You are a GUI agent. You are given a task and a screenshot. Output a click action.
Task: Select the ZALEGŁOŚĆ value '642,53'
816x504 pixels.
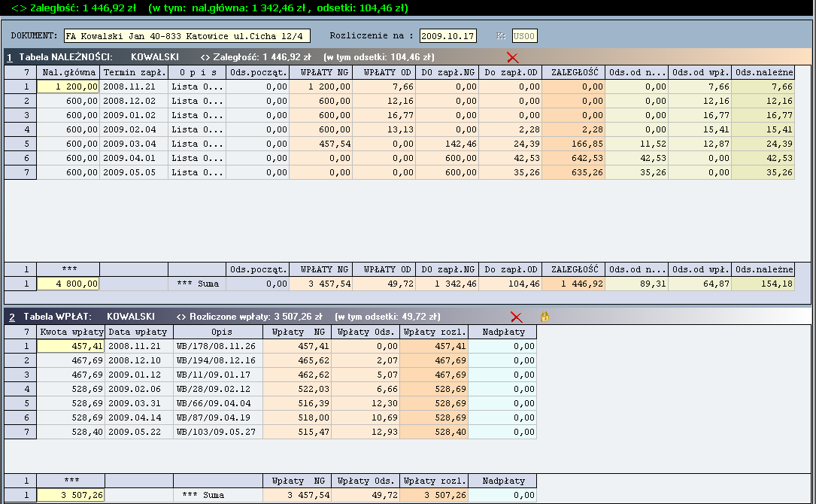point(574,158)
